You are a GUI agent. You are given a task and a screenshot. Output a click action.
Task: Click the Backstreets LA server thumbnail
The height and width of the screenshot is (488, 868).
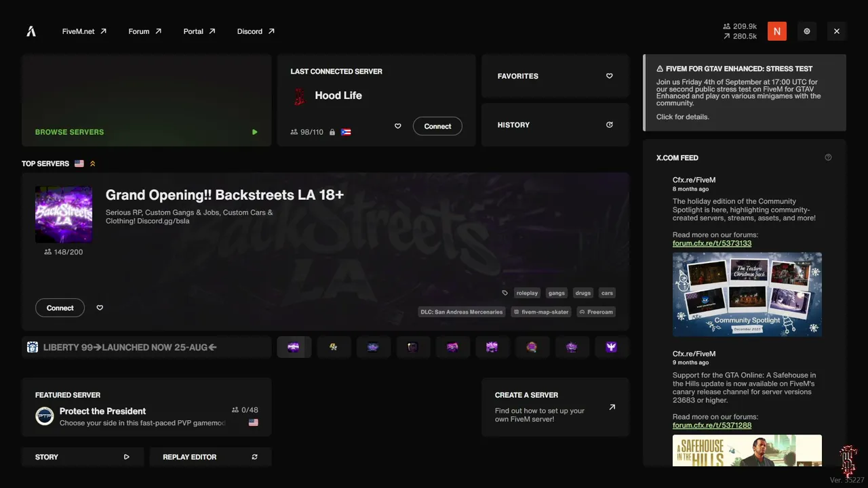(64, 215)
